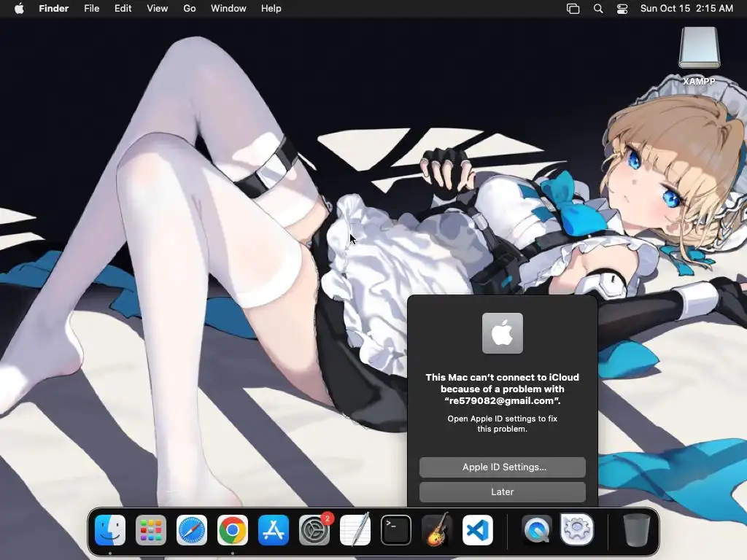747x560 pixels.
Task: Click the Apple logo in iCloud dialog
Action: [x=503, y=333]
